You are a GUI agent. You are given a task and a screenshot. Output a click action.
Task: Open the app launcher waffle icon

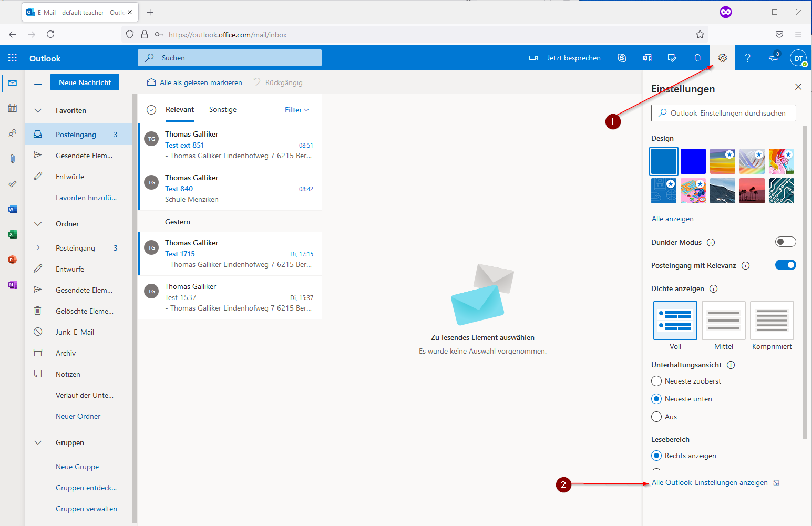tap(13, 58)
